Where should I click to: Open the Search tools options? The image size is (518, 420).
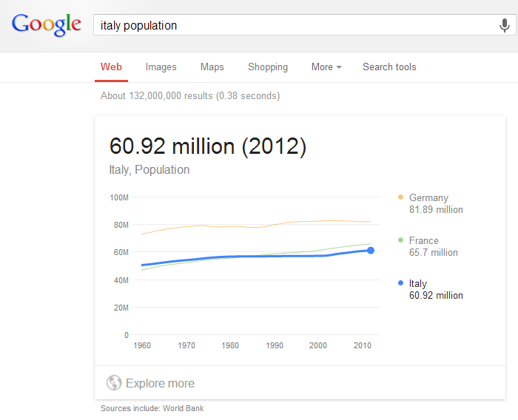tap(389, 67)
